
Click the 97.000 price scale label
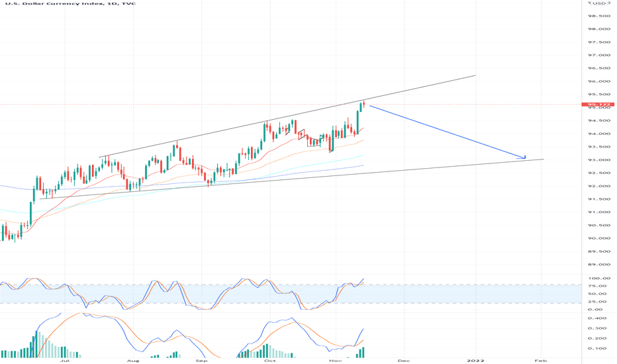599,56
